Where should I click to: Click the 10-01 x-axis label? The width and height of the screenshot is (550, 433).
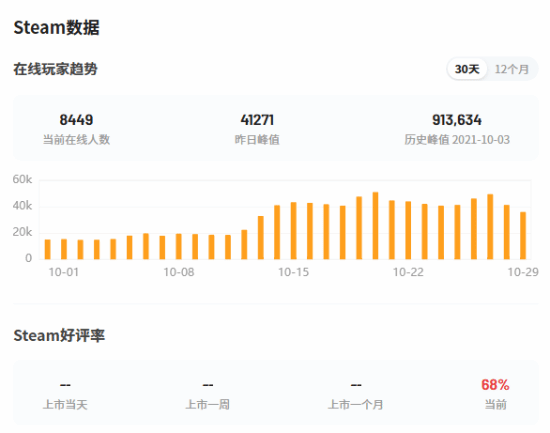(64, 272)
